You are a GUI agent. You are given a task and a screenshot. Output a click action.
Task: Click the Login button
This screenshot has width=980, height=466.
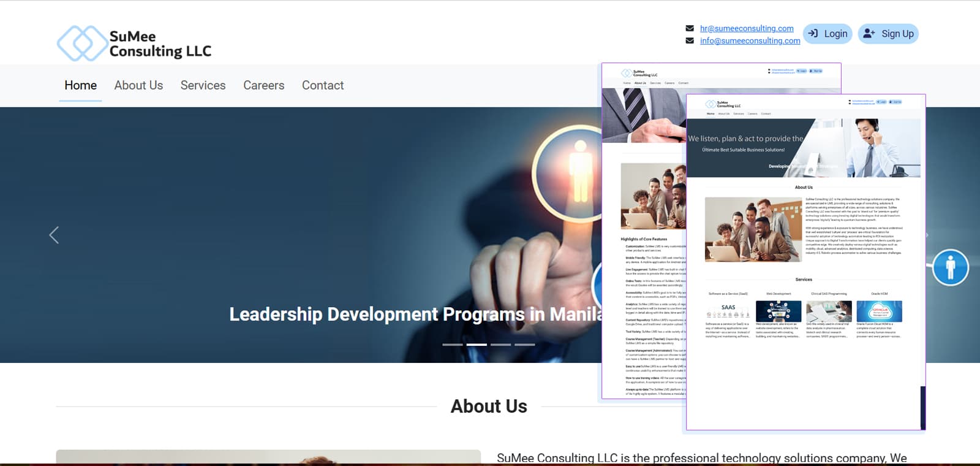(827, 34)
